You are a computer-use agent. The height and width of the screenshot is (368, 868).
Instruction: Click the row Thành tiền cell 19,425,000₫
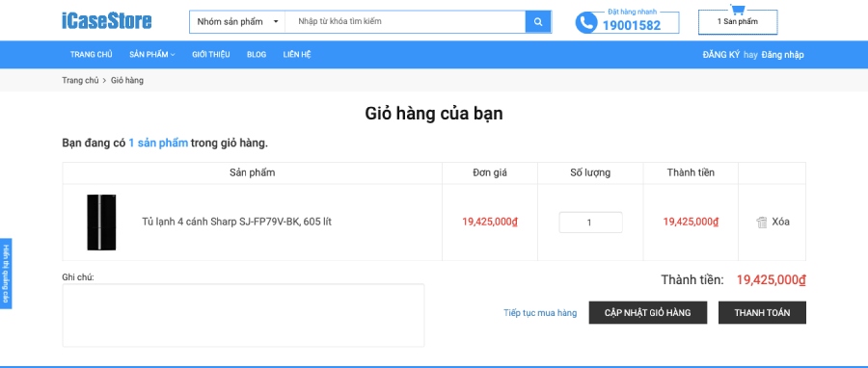tap(691, 222)
